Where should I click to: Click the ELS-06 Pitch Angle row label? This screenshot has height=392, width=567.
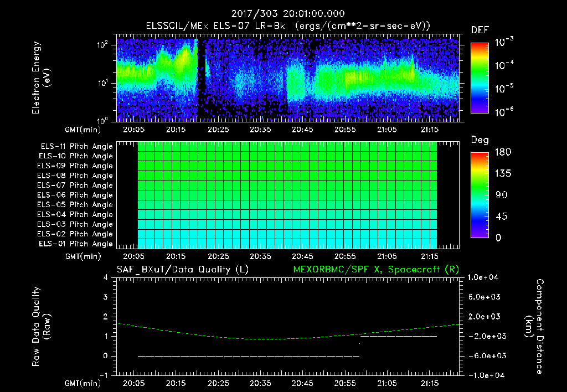75,195
